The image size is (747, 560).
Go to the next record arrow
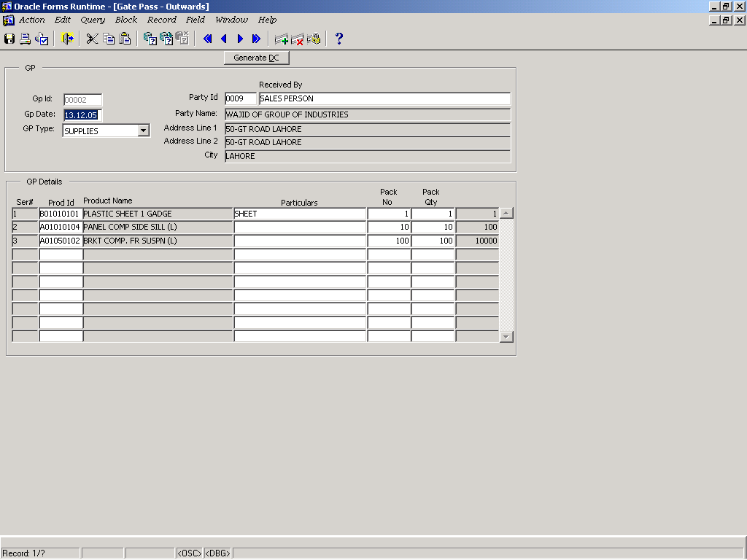pyautogui.click(x=240, y=39)
